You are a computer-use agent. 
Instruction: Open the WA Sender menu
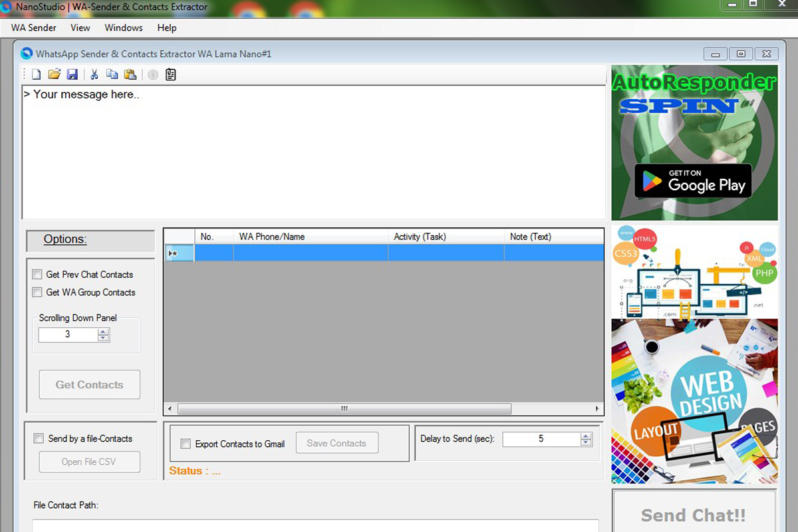[34, 28]
